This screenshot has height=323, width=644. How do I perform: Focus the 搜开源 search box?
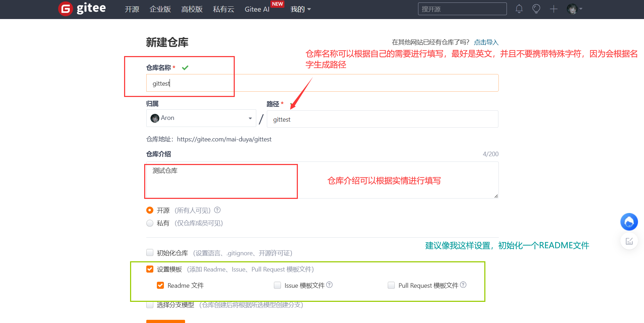pyautogui.click(x=462, y=9)
